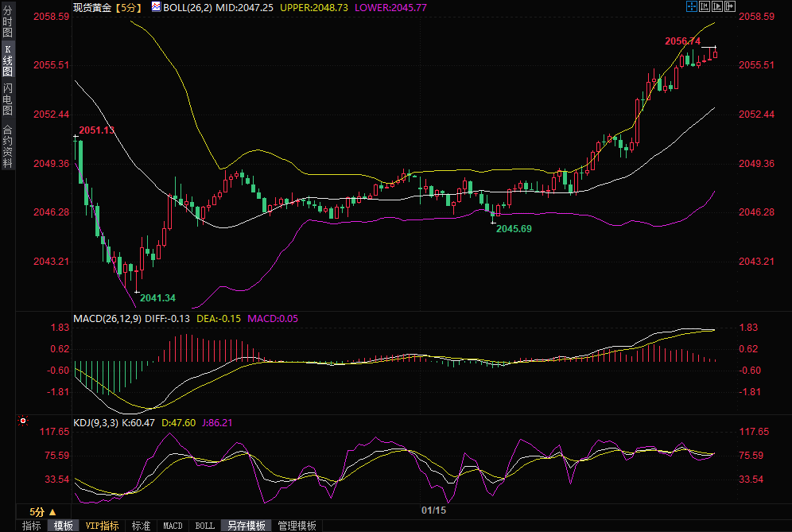Open 管理模板 template manager
This screenshot has height=532, width=792.
(297, 526)
